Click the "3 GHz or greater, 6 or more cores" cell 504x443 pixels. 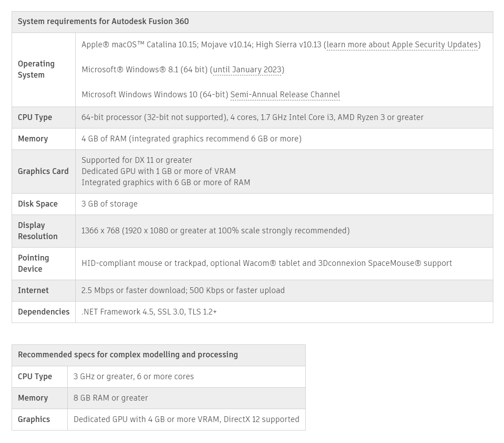coord(134,377)
